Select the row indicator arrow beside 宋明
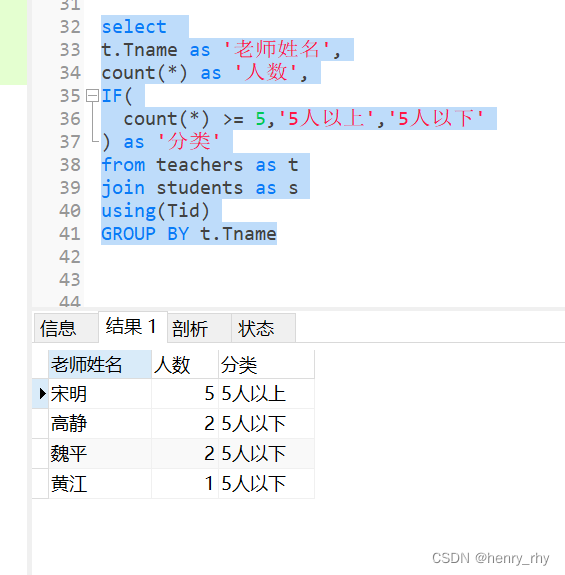This screenshot has width=565, height=575. pos(42,393)
